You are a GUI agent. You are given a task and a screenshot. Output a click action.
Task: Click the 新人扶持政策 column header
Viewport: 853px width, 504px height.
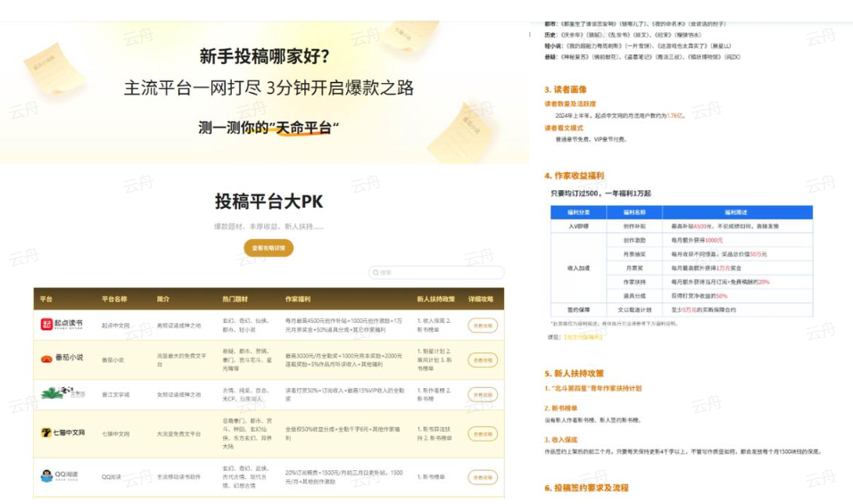pos(435,299)
